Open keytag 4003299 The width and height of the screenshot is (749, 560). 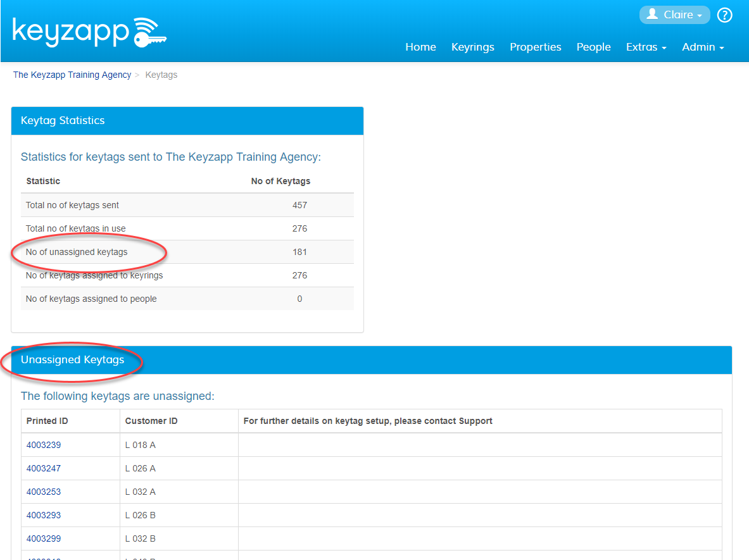pyautogui.click(x=44, y=538)
